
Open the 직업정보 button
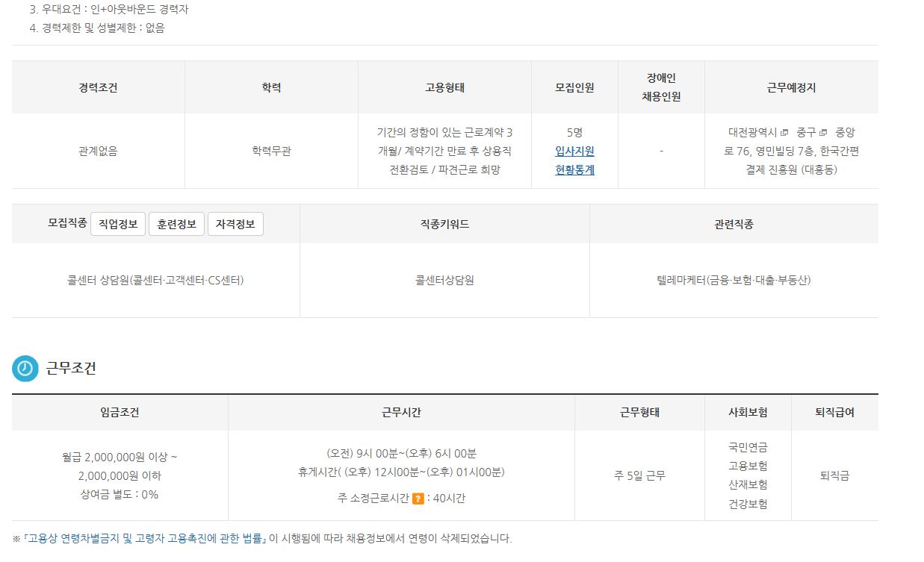118,224
